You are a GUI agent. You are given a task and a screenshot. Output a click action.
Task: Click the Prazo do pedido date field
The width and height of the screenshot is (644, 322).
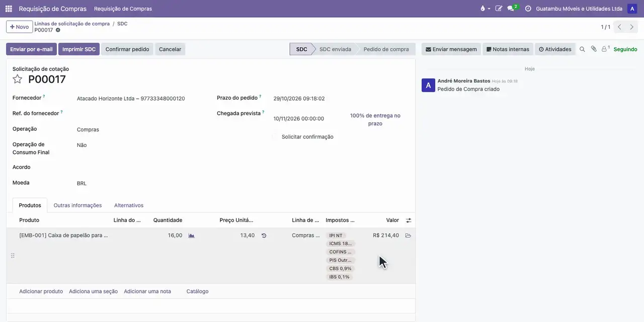tap(299, 99)
